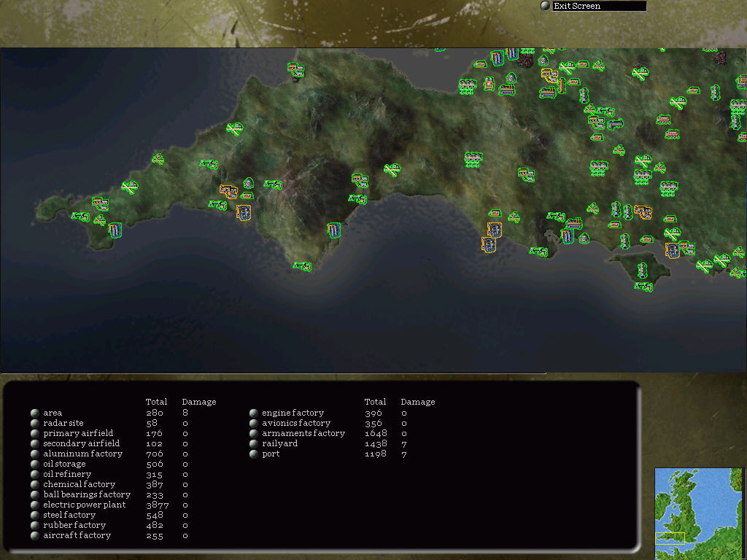This screenshot has width=747, height=560.
Task: Select the westernmost radar site icon in Cornwall
Action: click(80, 217)
